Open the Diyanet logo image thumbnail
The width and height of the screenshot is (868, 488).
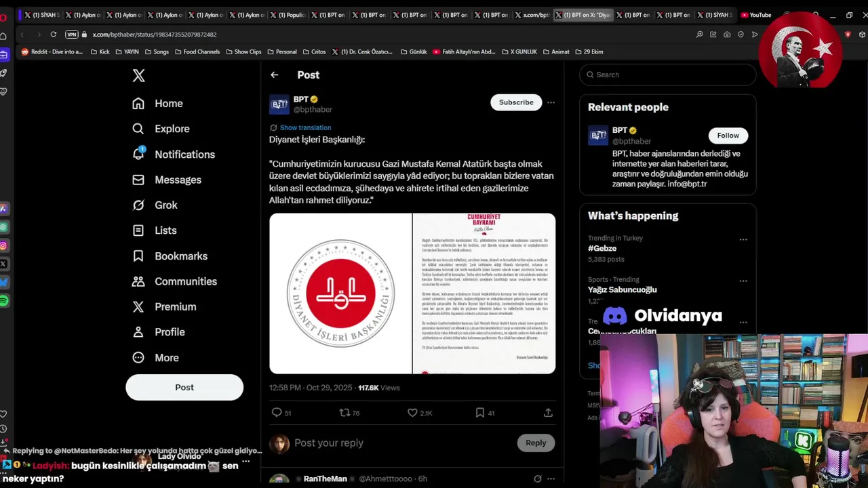(340, 293)
